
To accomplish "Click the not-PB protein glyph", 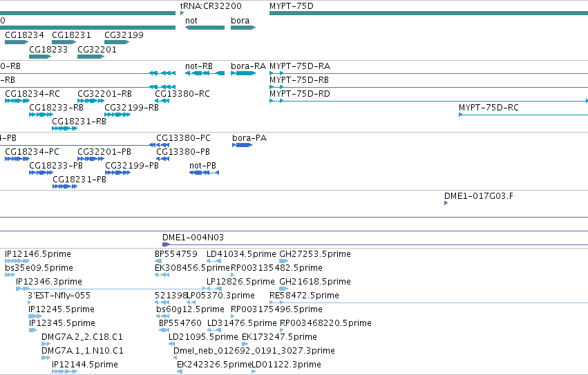I will coord(204,173).
